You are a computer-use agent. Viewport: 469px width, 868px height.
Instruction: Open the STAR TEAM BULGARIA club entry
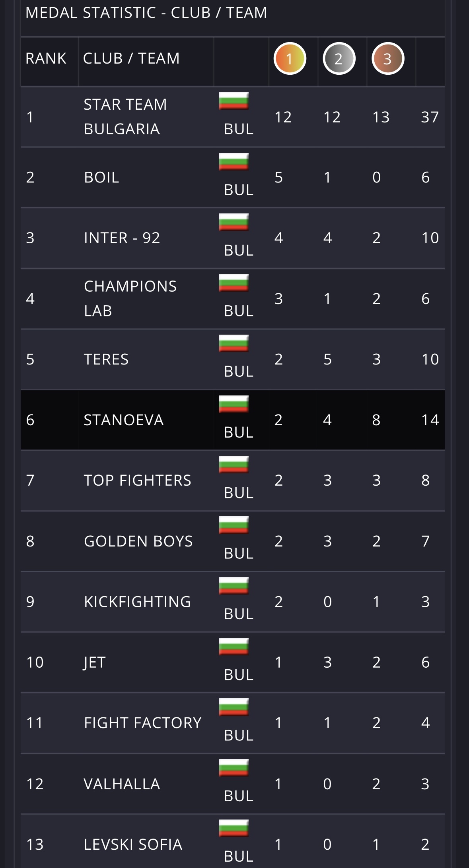coord(125,116)
